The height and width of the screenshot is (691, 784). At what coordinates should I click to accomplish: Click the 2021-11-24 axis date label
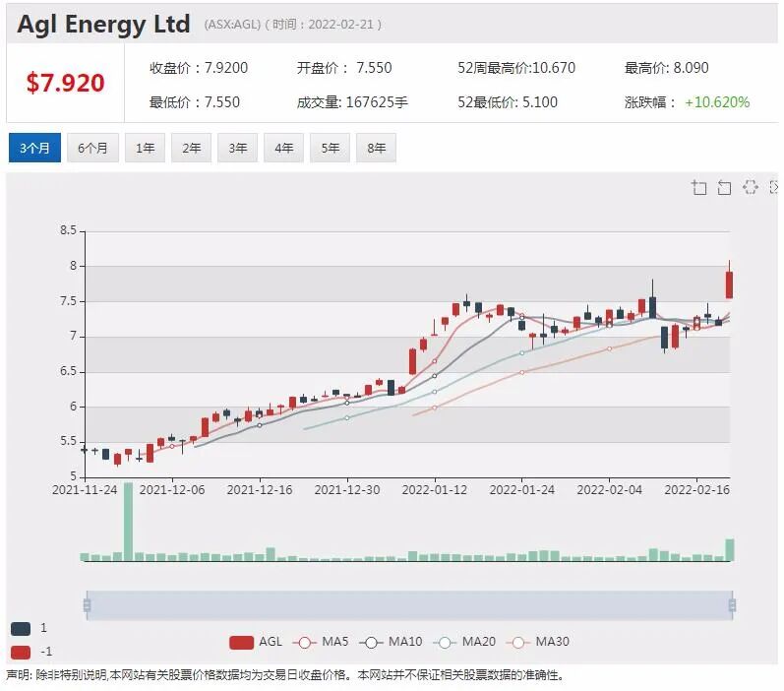[x=84, y=489]
